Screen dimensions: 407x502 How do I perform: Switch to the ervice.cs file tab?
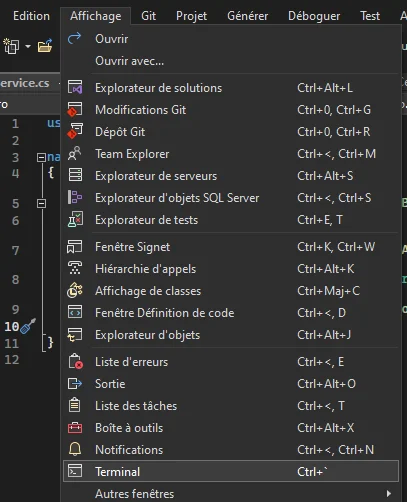point(25,83)
